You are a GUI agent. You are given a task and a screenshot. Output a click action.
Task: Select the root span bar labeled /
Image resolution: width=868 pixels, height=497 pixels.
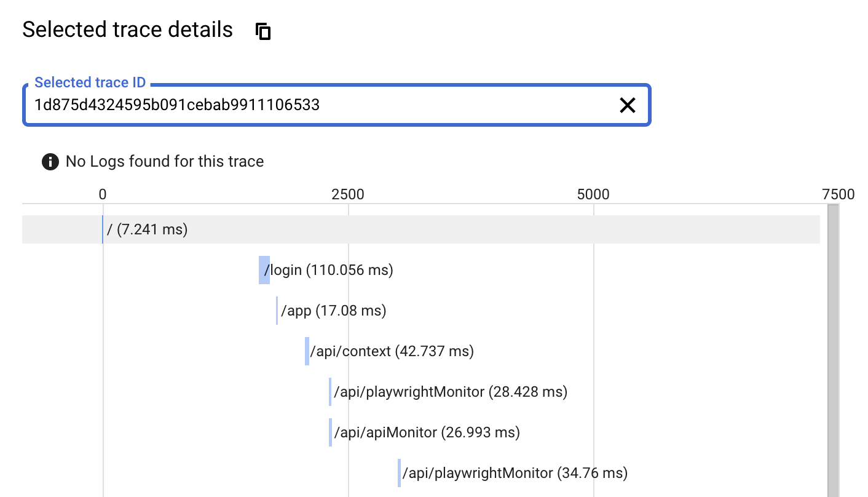pyautogui.click(x=103, y=229)
